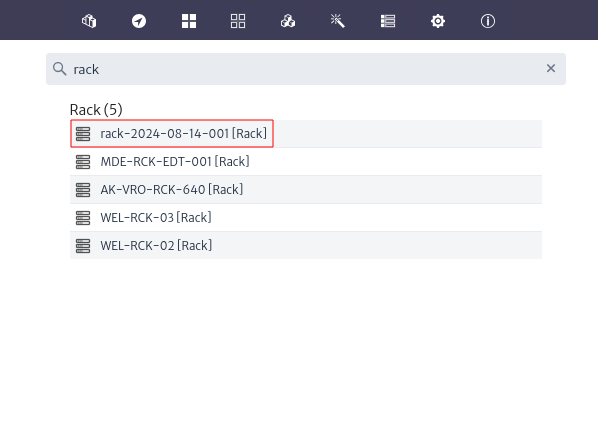Click the list view icon in top bar
Image resolution: width=598 pixels, height=422 pixels.
click(x=388, y=21)
